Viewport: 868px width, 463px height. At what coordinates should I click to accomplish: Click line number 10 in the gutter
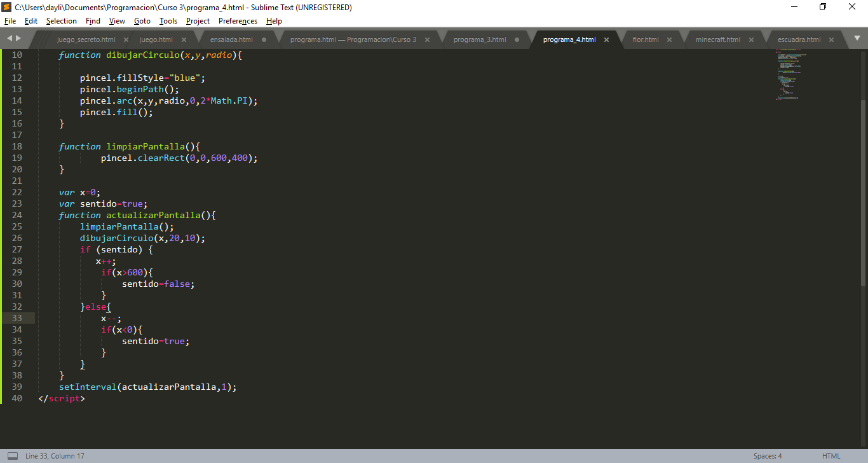pyautogui.click(x=17, y=55)
